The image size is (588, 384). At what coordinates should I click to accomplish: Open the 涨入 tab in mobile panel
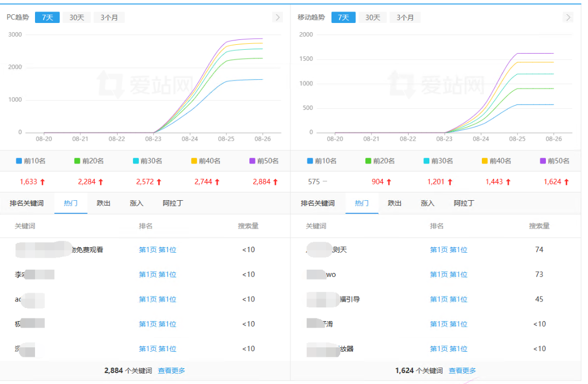(x=428, y=203)
